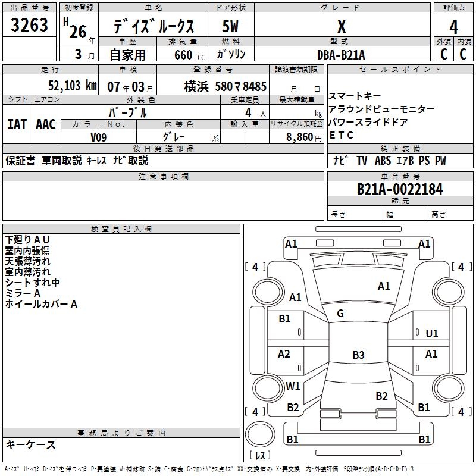Image resolution: width=476 pixels, height=476 pixels.
Task: Click the office notice キーケース
Action: 31,444
